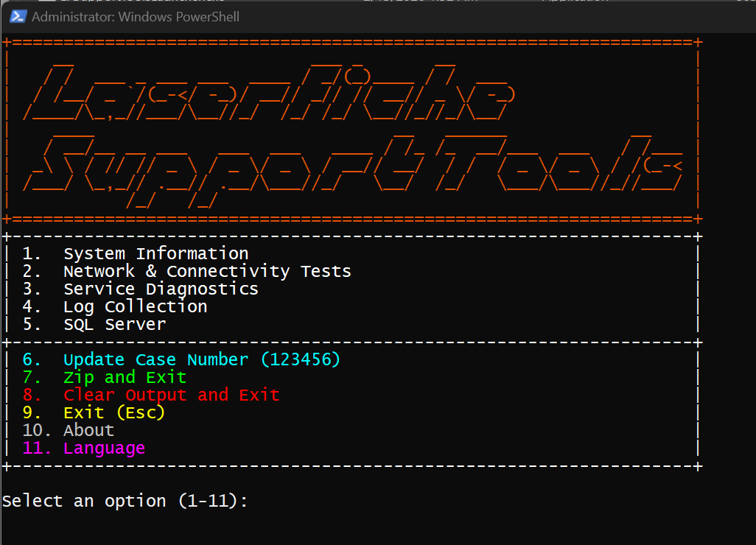Select the System Information menu entry
Viewport: 756px width, 545px height.
tap(155, 254)
